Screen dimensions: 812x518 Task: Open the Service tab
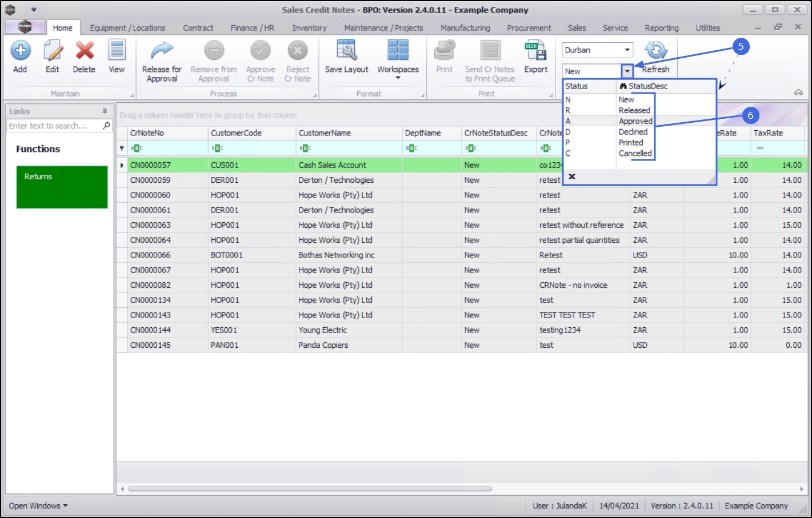pyautogui.click(x=615, y=28)
